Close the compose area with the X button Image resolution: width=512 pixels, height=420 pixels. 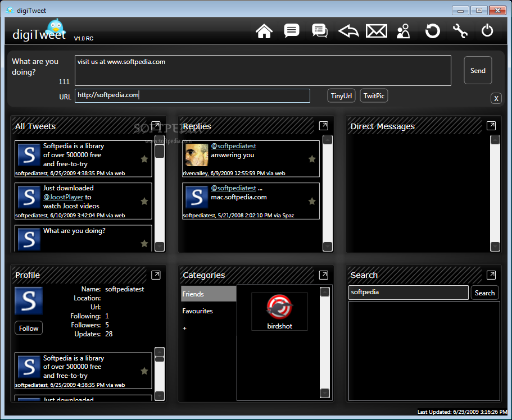coord(496,98)
